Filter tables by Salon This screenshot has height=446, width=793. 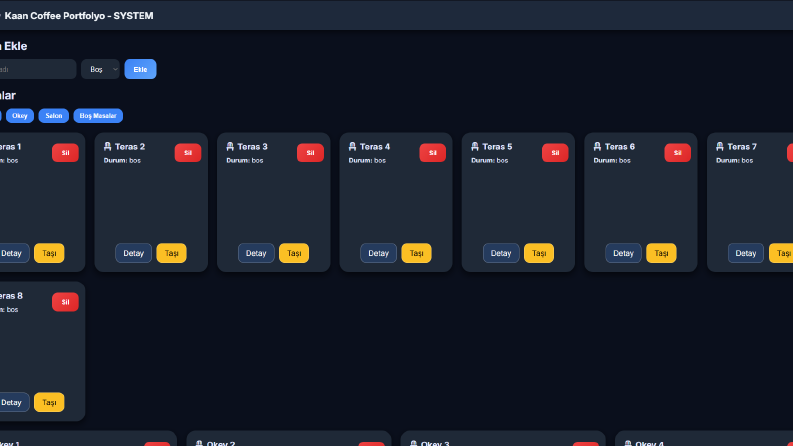point(54,116)
